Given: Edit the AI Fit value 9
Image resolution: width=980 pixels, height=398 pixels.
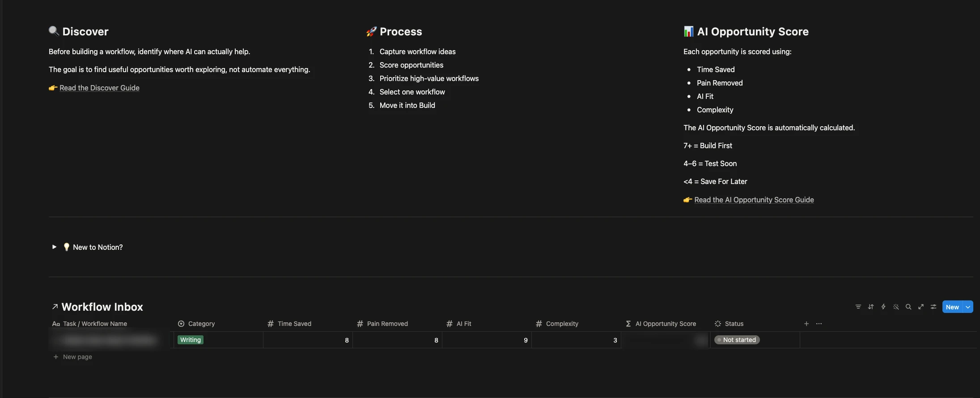Looking at the screenshot, I should click(x=487, y=340).
